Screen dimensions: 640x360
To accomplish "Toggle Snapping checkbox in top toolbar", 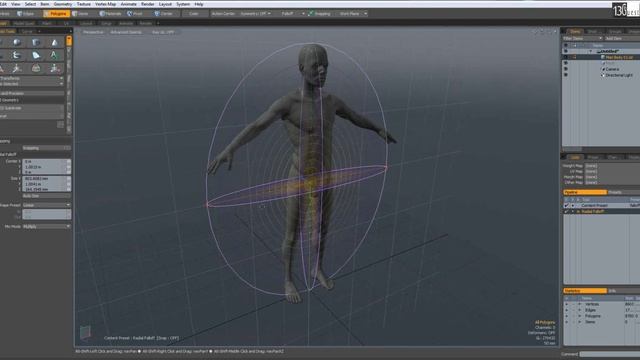I will click(x=311, y=13).
